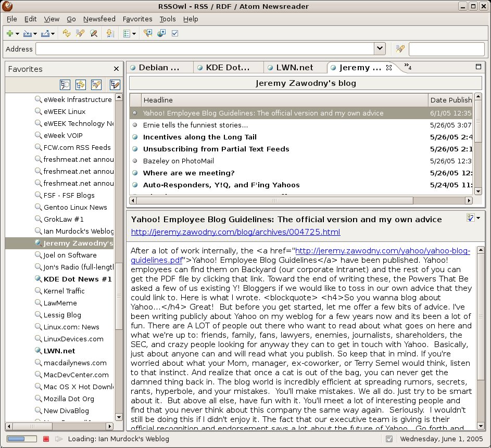The width and height of the screenshot is (491, 448).
Task: Open the jeremy.zawodny.com blog archives link
Action: (235, 232)
